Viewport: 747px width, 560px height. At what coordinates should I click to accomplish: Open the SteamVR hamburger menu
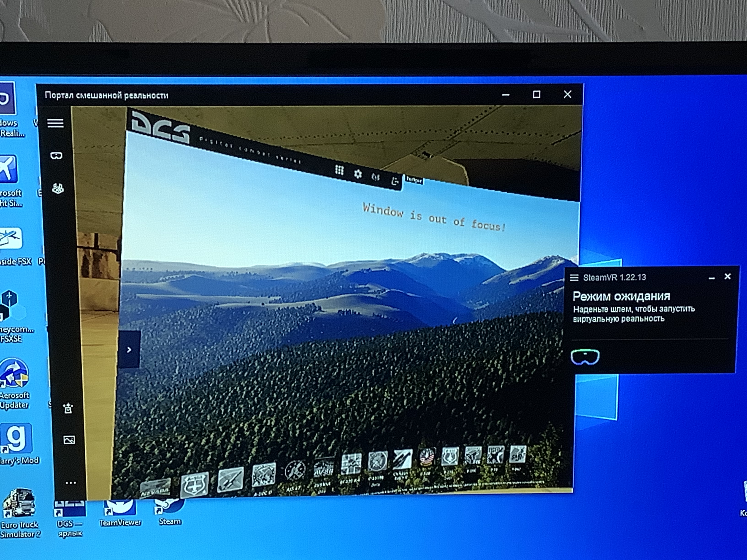(574, 277)
